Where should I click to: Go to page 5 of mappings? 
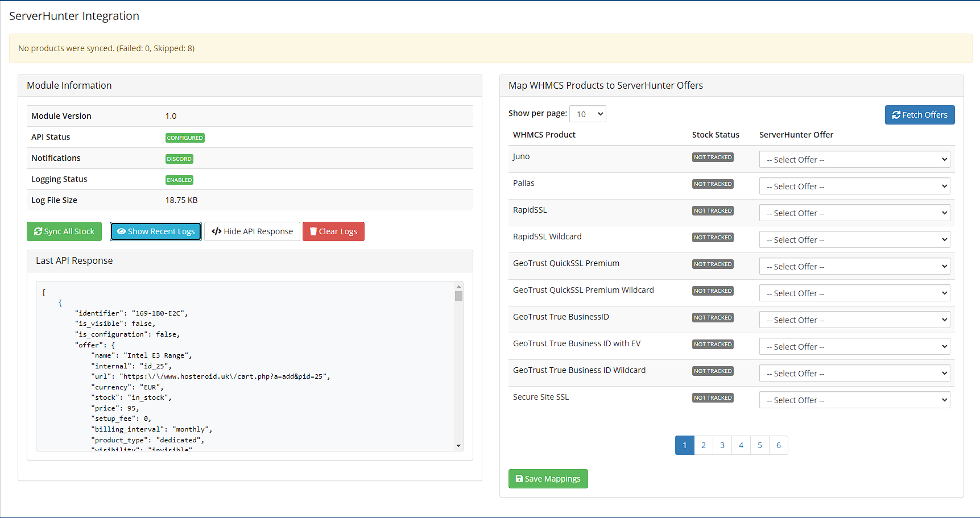tap(760, 445)
